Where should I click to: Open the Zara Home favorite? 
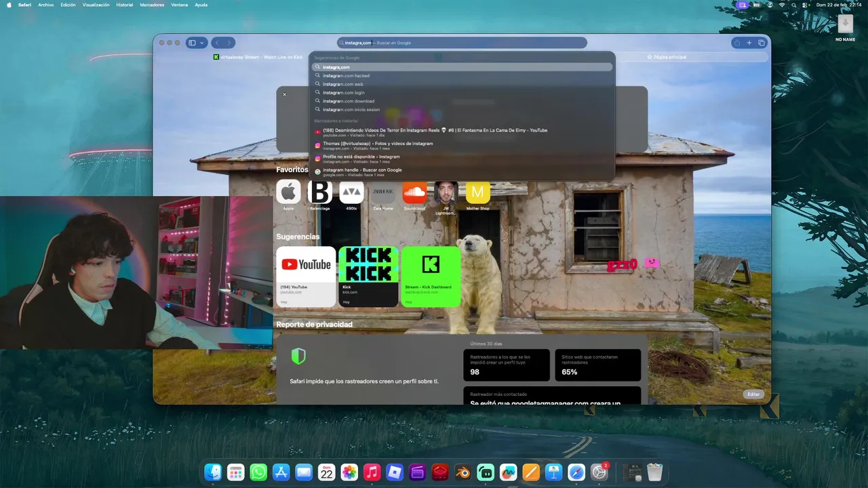383,192
